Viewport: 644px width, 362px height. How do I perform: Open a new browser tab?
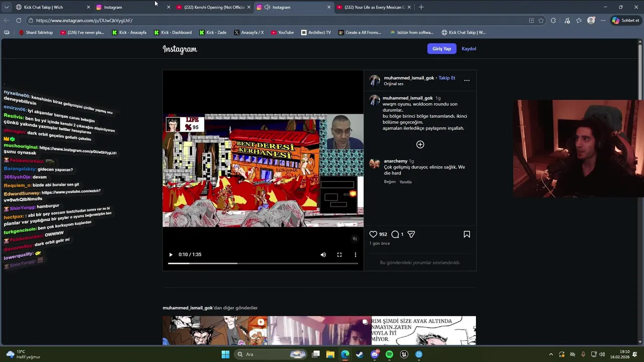(x=421, y=7)
